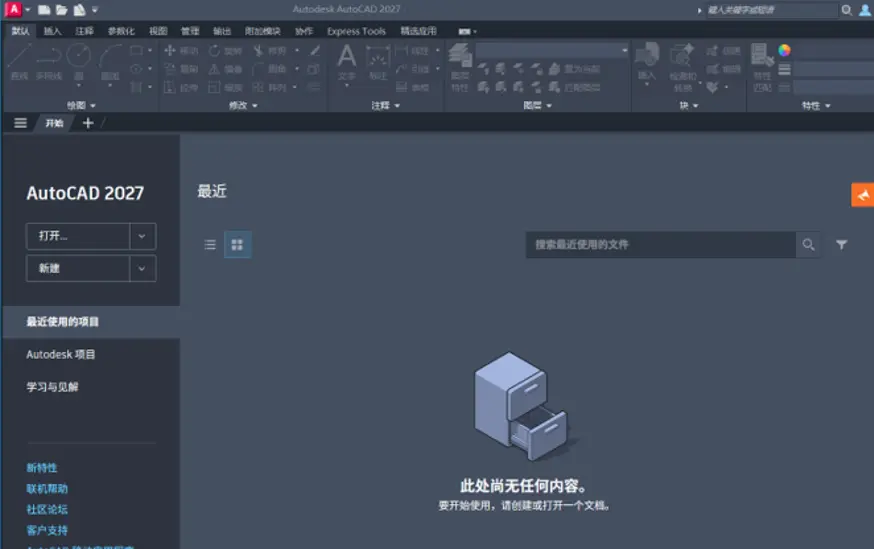Open the 联机帮助 link
This screenshot has height=549, width=874.
tap(47, 489)
